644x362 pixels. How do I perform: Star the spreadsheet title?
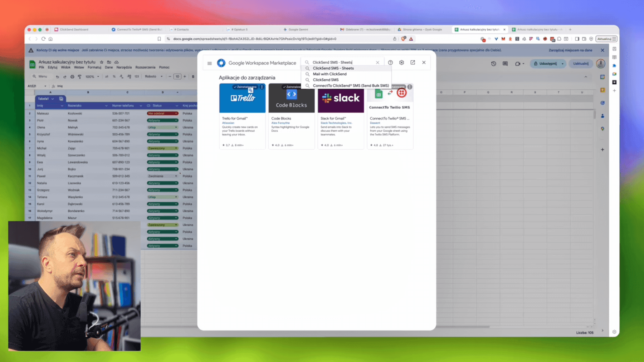tap(102, 62)
